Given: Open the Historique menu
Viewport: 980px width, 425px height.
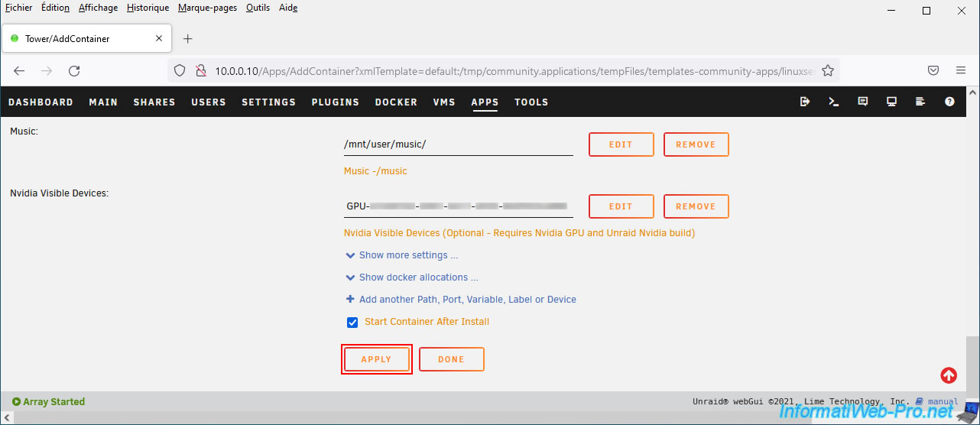Looking at the screenshot, I should (148, 8).
